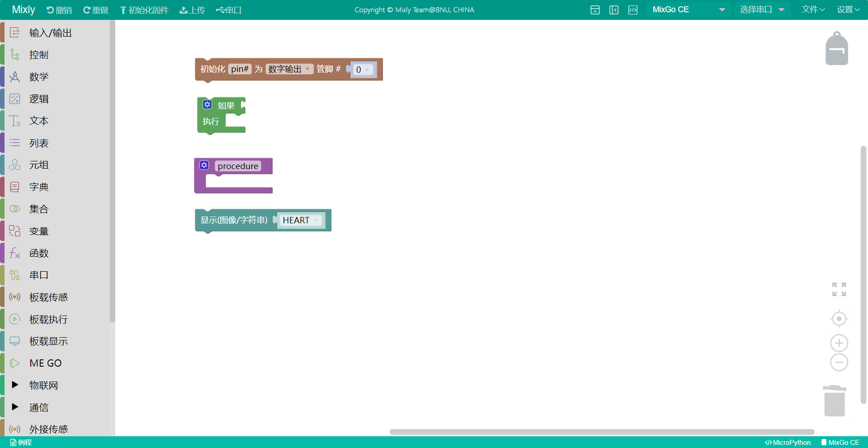The height and width of the screenshot is (448, 868).
Task: Click MixGo CE label in status bar
Action: (840, 443)
